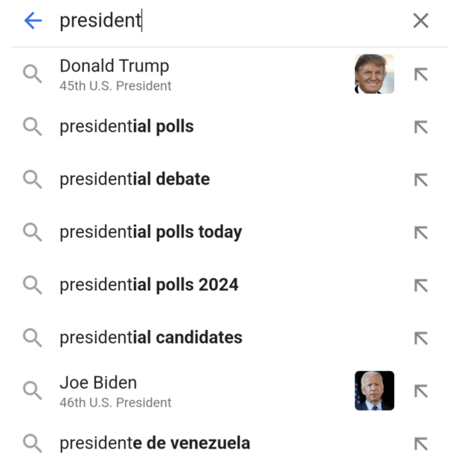Search for "presidential debate" suggestion

(135, 179)
